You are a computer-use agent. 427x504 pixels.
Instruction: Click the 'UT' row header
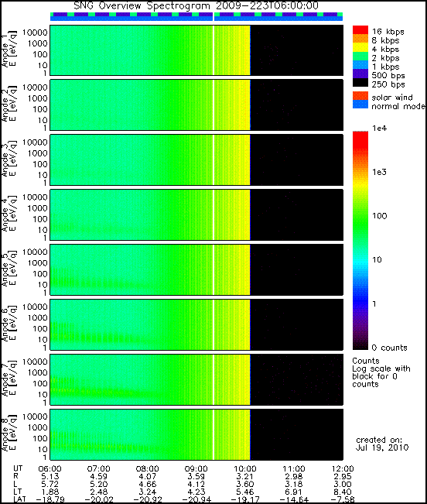point(18,469)
